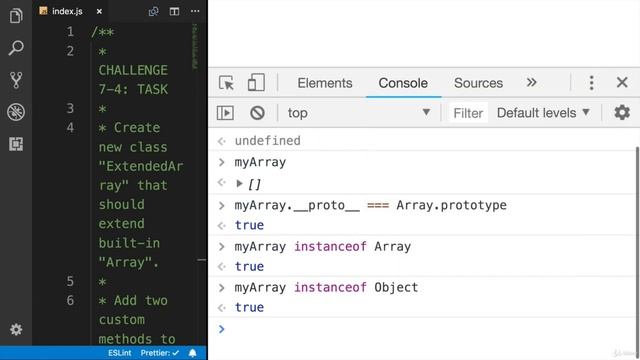Click line number 4 in editor
640x360 pixels.
[70, 128]
